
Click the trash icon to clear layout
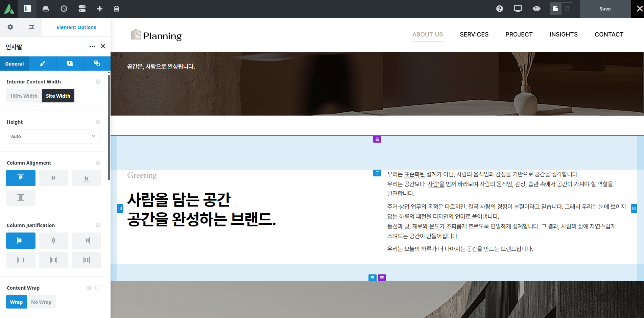click(117, 9)
